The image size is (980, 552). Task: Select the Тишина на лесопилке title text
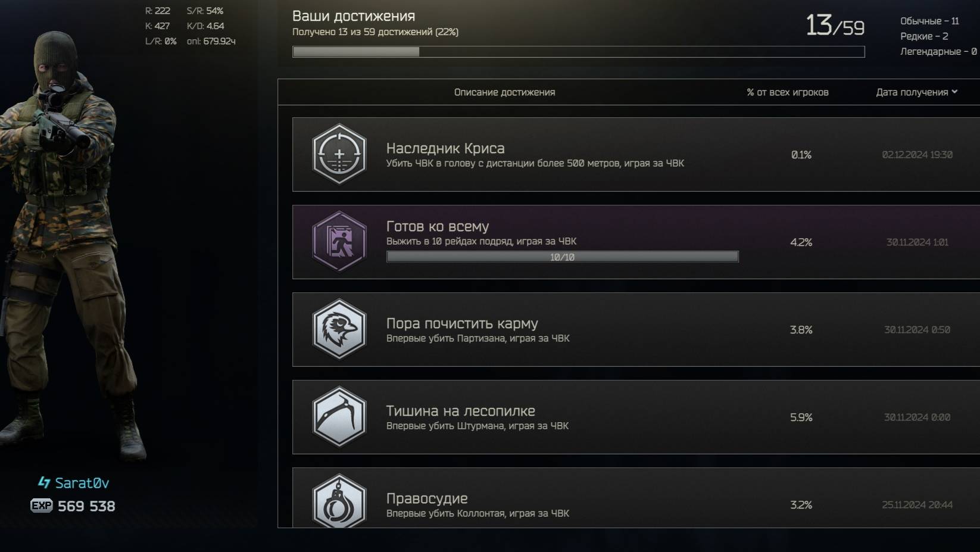point(460,411)
